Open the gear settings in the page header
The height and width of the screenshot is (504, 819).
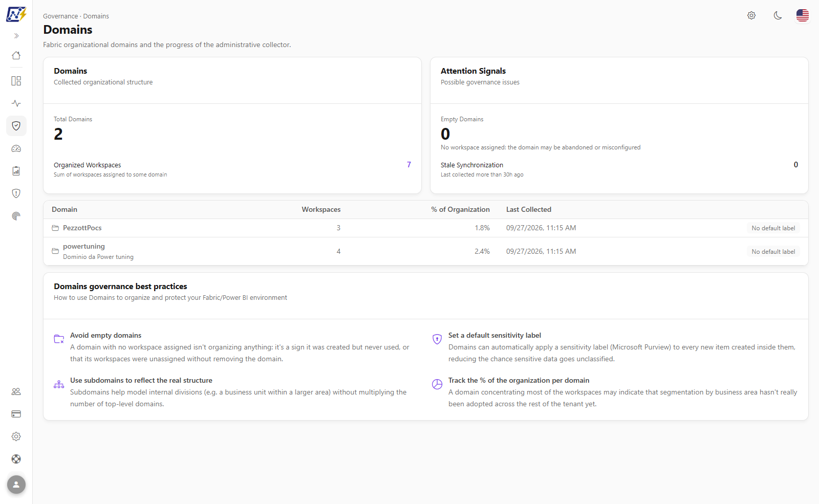point(751,15)
